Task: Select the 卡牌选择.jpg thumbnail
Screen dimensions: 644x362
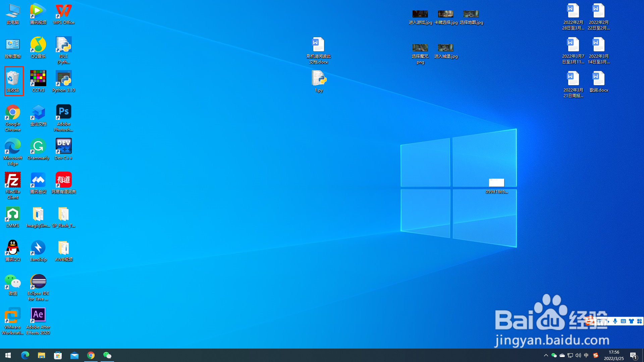Action: pos(446,17)
